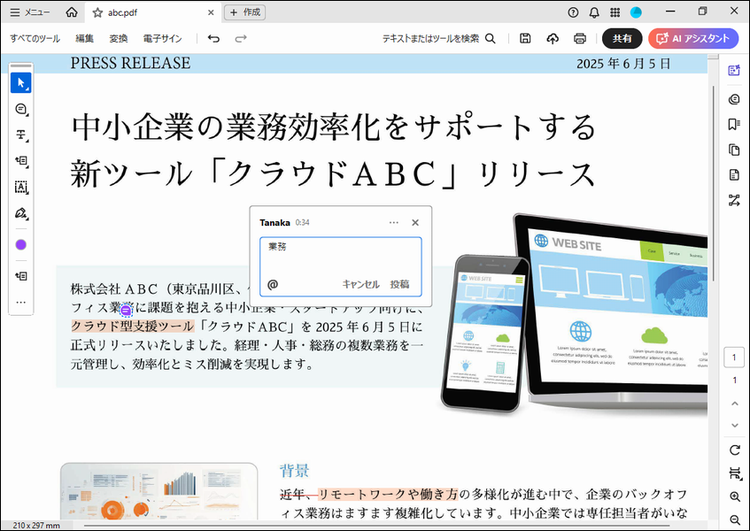The height and width of the screenshot is (531, 750).
Task: Click the text or tool search field
Action: [439, 39]
